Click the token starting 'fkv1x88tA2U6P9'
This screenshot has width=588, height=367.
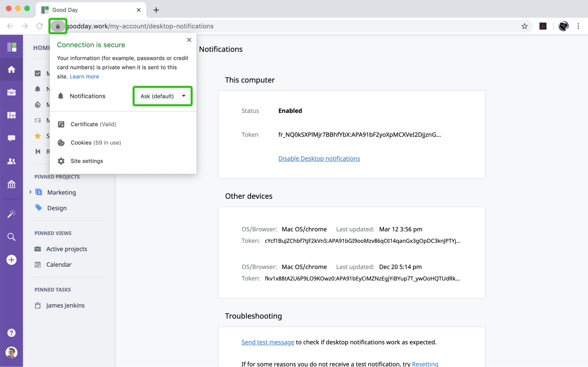(x=362, y=278)
